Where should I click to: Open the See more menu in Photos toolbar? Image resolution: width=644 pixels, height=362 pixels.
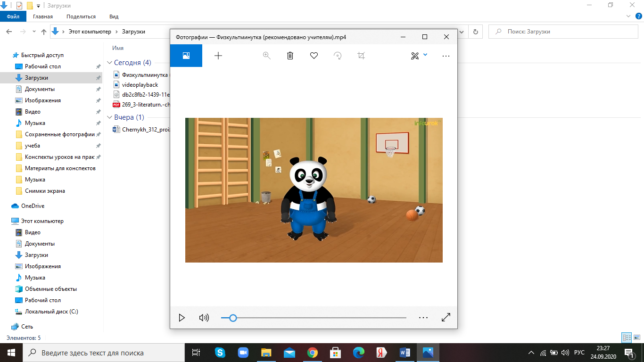446,56
